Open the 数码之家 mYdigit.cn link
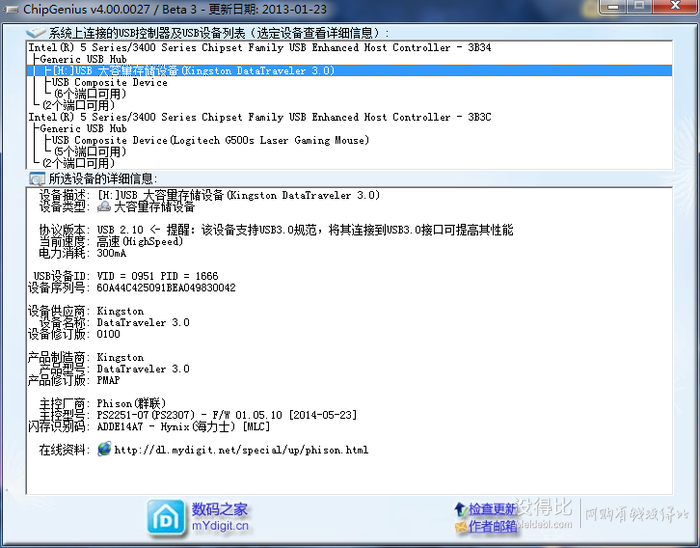The width and height of the screenshot is (700, 548). tap(220, 517)
